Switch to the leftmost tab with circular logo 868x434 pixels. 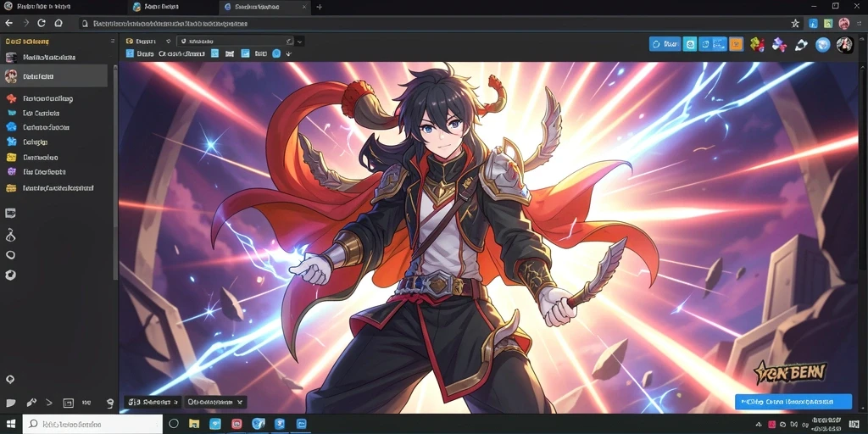click(62, 7)
